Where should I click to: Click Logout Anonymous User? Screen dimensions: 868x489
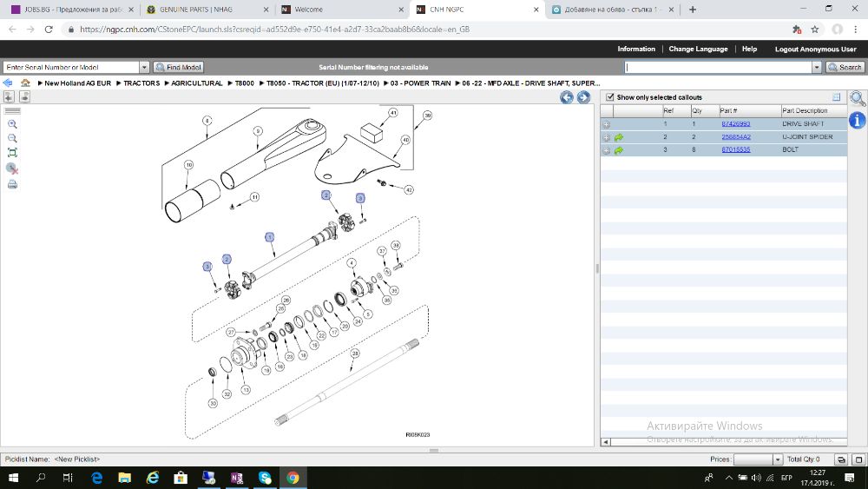pyautogui.click(x=815, y=49)
